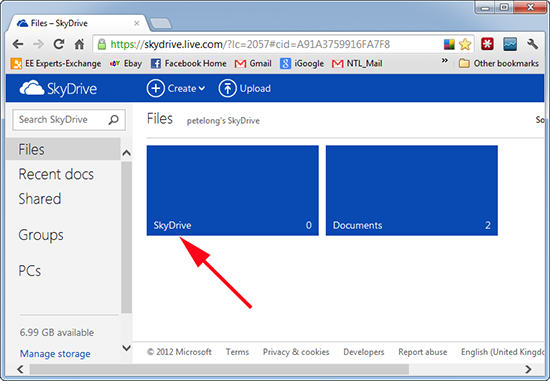Click the Files page heading

pos(160,119)
